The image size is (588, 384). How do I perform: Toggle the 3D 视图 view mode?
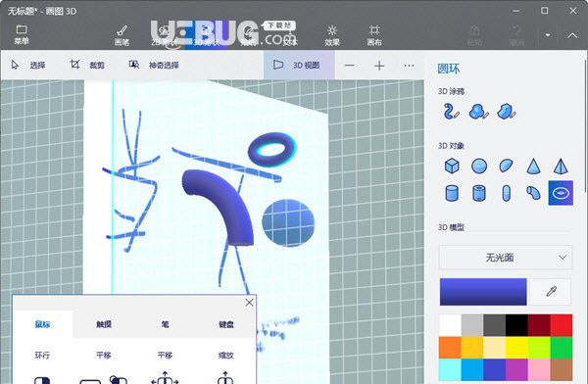tap(299, 65)
